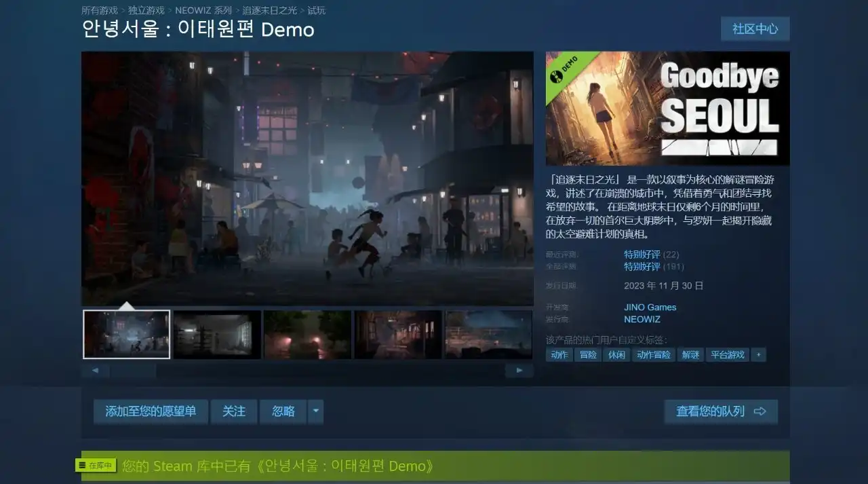The width and height of the screenshot is (868, 484).
Task: Expand tags with the plus button
Action: click(x=759, y=355)
